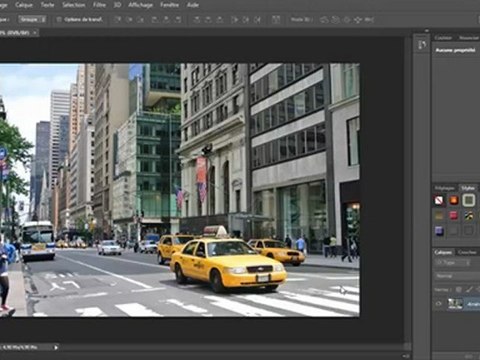Apply the yellow-black striped style swatch

(x=469, y=215)
